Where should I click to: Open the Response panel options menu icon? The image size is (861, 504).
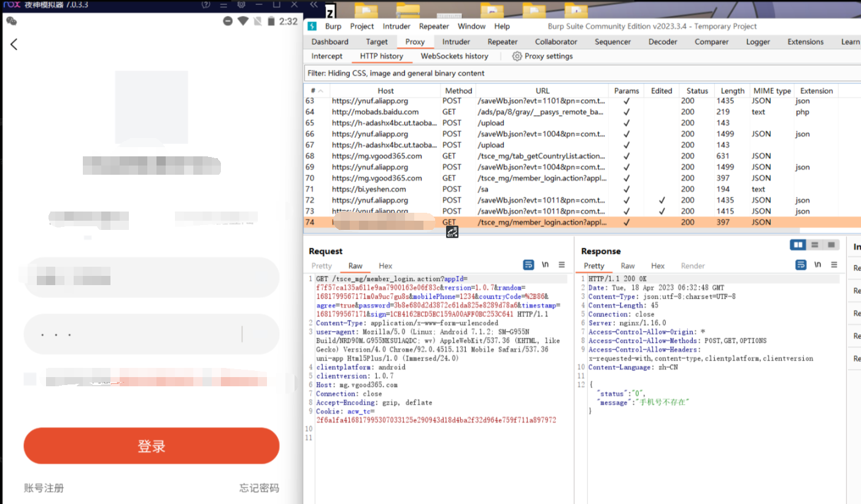[x=834, y=265]
